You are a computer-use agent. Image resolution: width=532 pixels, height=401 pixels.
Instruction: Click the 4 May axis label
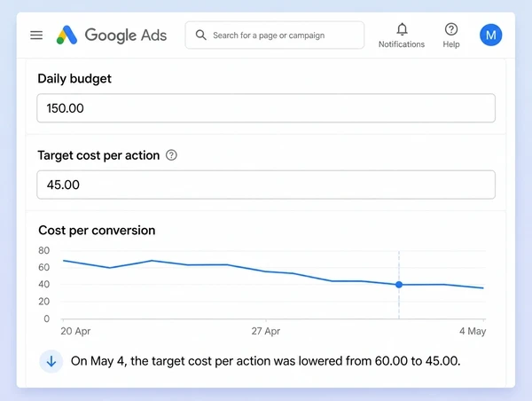click(473, 331)
